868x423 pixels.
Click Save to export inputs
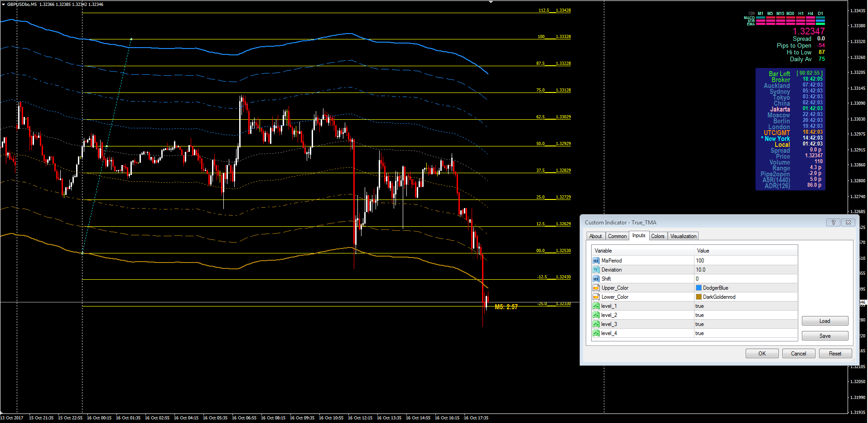pos(825,336)
